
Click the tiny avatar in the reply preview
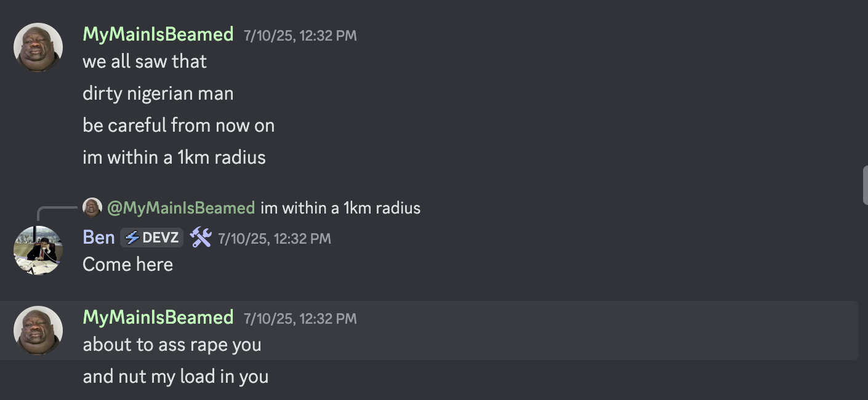tap(92, 207)
